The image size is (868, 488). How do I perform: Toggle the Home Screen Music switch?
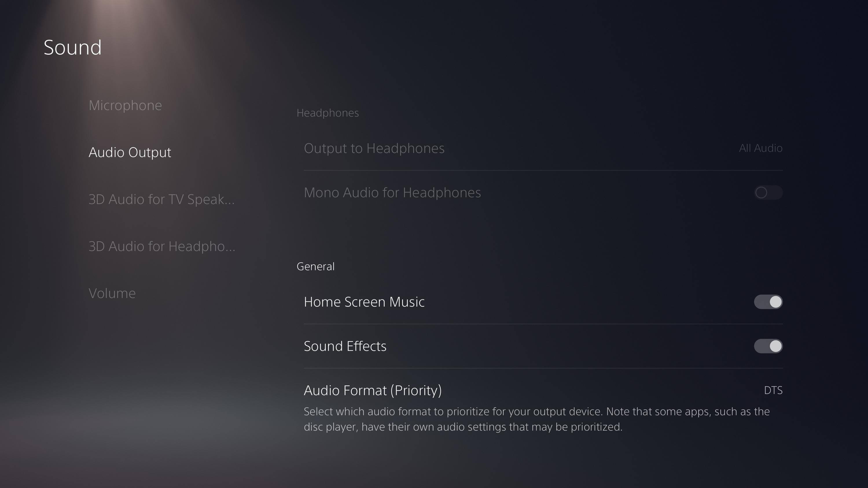pyautogui.click(x=768, y=302)
